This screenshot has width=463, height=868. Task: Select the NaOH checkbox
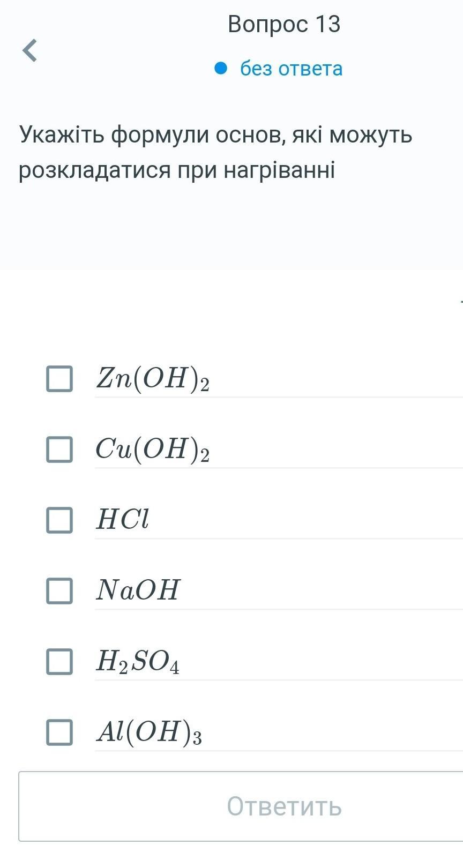[59, 590]
